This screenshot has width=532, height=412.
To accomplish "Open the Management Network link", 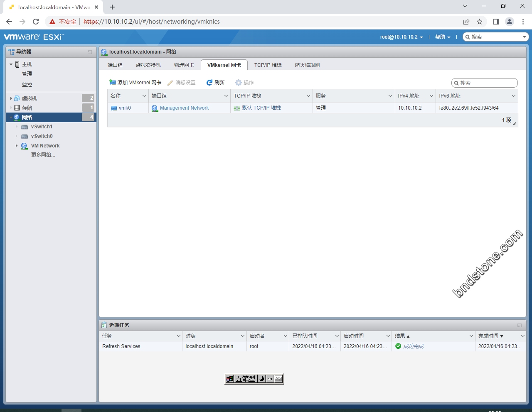I will click(x=185, y=108).
